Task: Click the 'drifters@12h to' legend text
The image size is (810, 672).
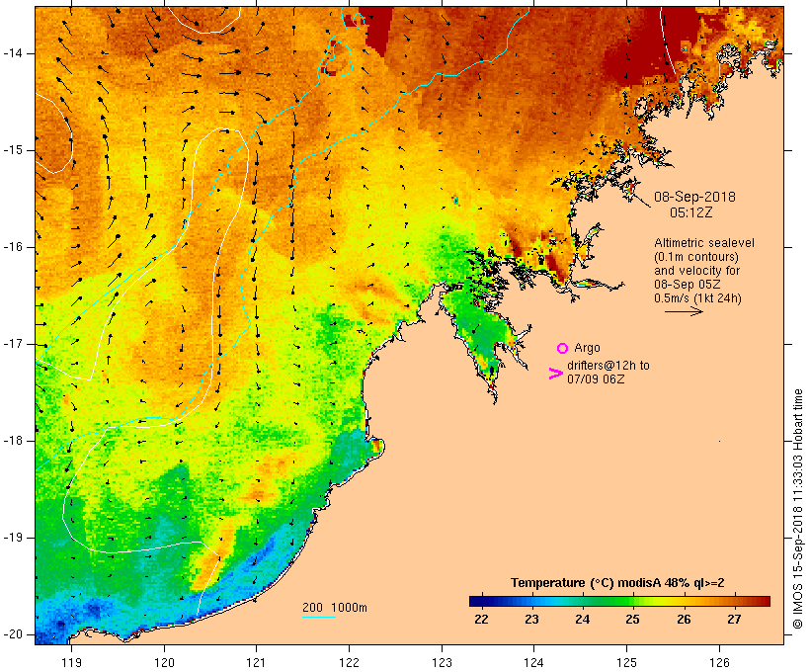Action: click(x=608, y=366)
